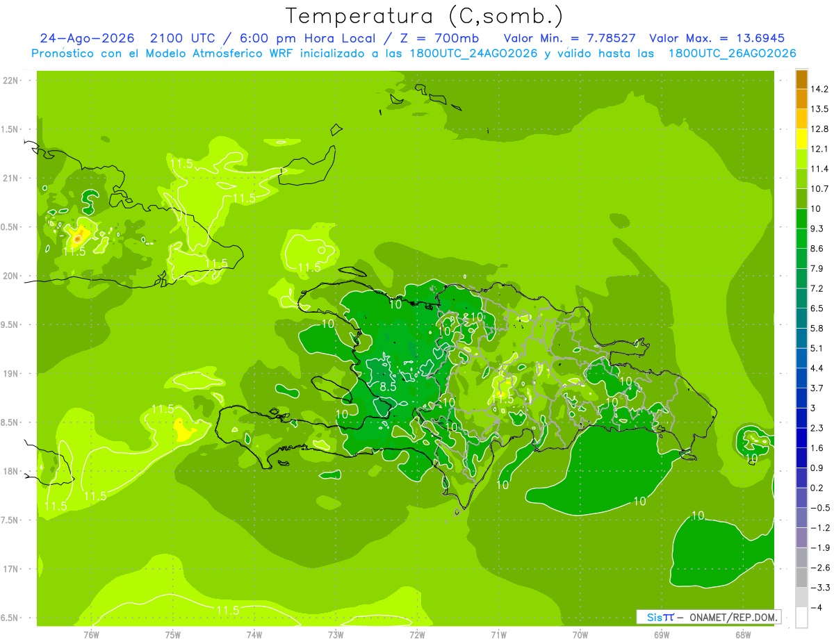Viewport: 834px width, 644px height.
Task: Click the '75W' longitude axis label
Action: point(173,635)
